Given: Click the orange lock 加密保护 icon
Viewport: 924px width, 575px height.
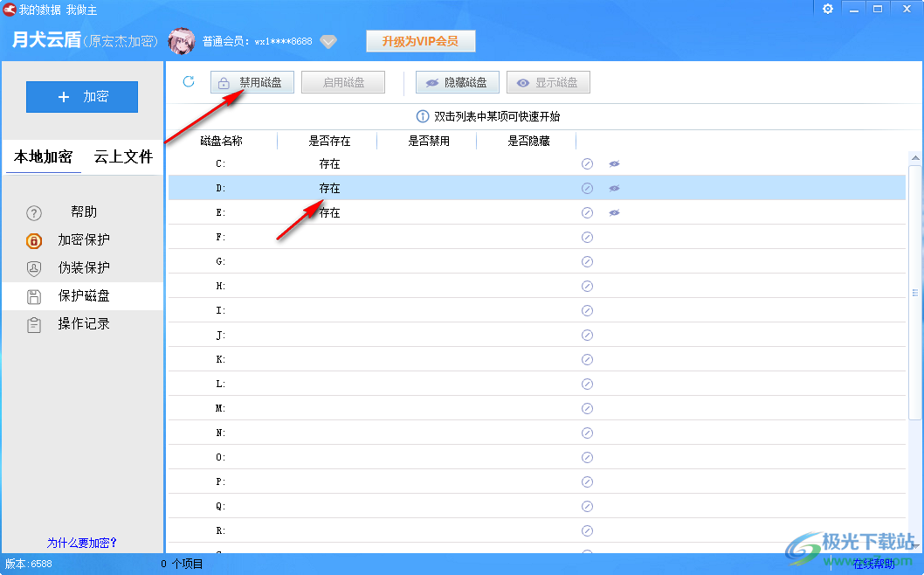Looking at the screenshot, I should click(34, 240).
